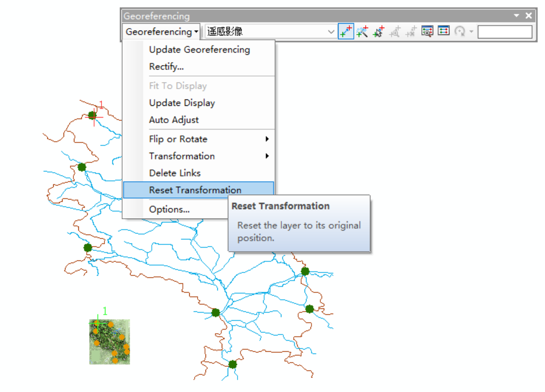Click the Zoom to Selected Link icon
The height and width of the screenshot is (392, 545).
(395, 31)
